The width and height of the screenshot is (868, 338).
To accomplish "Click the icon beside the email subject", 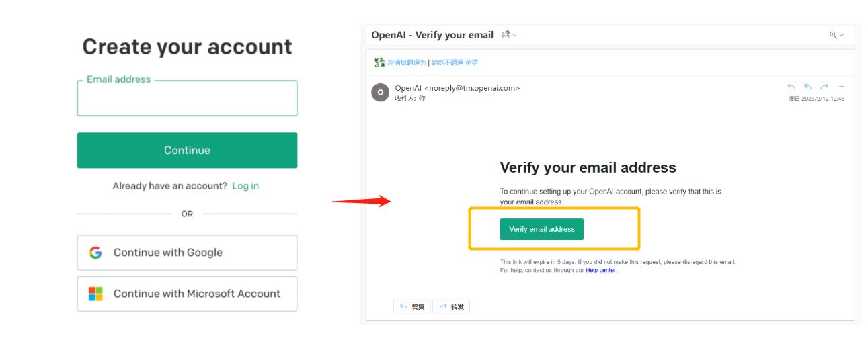I will pyautogui.click(x=506, y=35).
